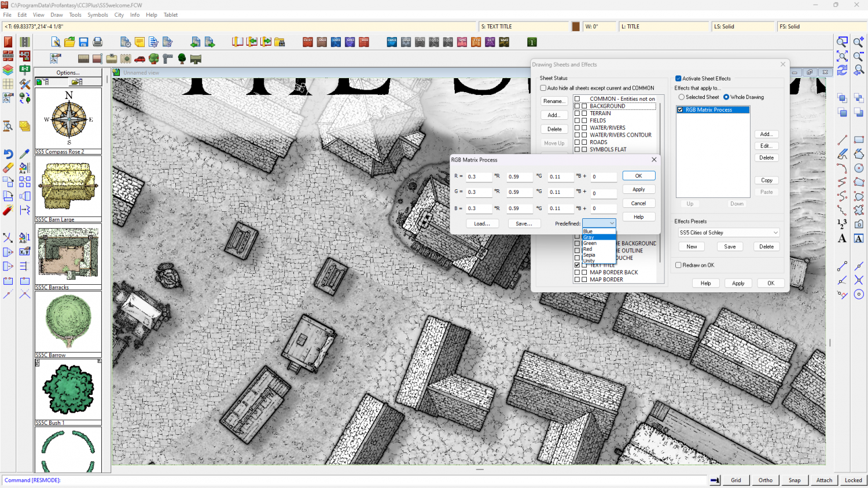Toggle Ortho button in status bar
The width and height of the screenshot is (868, 488).
coord(766,480)
